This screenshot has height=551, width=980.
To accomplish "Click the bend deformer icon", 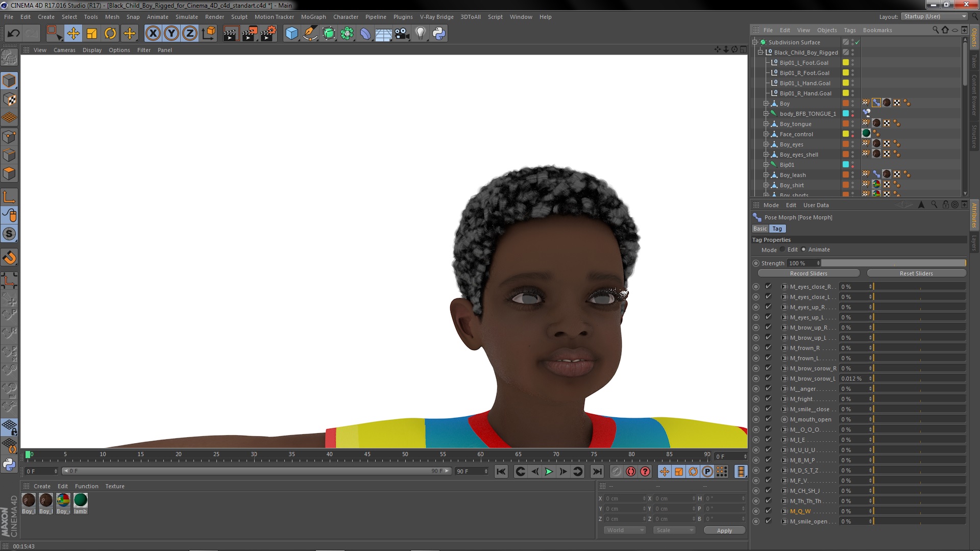I will point(366,34).
